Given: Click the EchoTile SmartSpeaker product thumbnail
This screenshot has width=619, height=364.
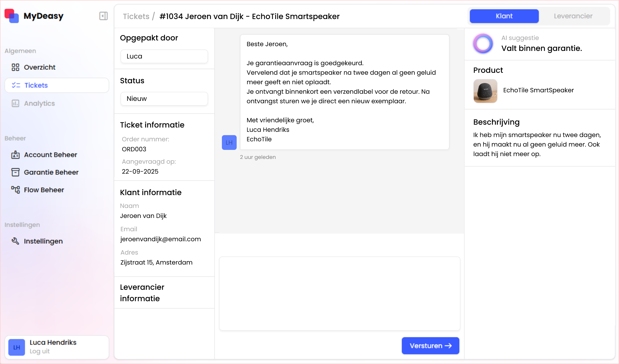Looking at the screenshot, I should pyautogui.click(x=485, y=91).
